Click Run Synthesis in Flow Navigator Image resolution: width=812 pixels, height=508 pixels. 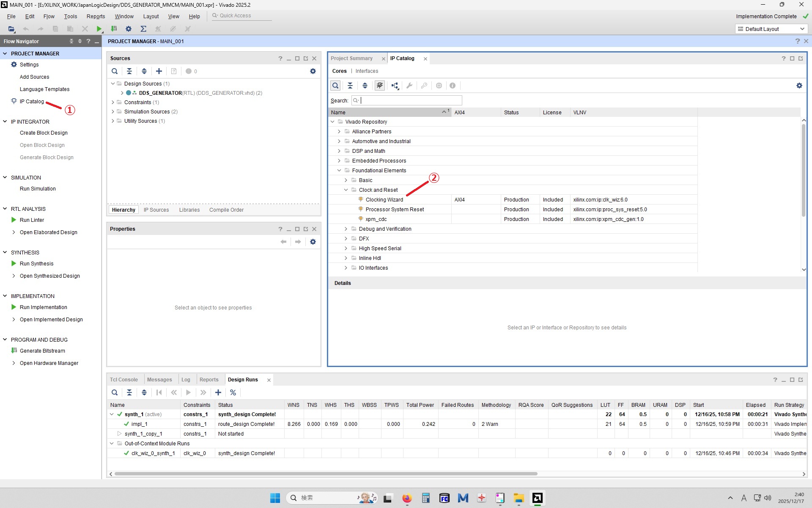[36, 263]
